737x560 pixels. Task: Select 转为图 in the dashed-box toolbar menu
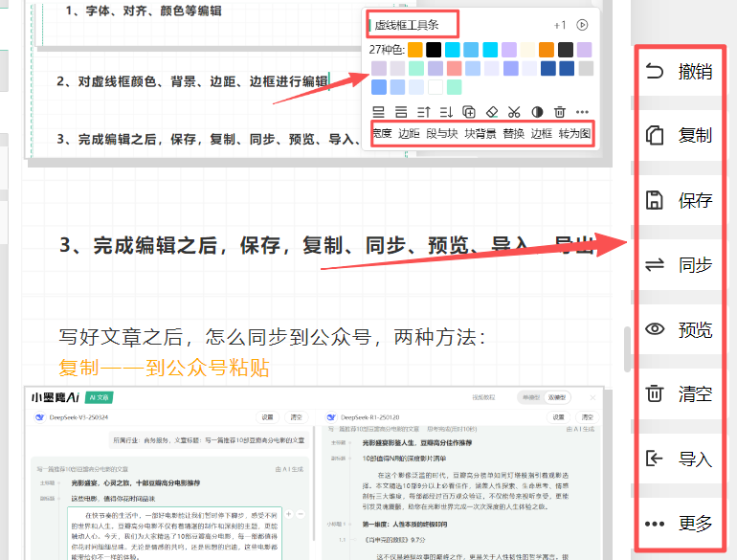(574, 134)
